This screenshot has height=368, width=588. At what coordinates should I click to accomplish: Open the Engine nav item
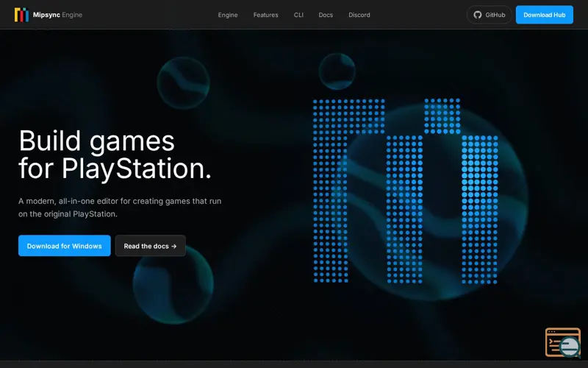point(228,15)
